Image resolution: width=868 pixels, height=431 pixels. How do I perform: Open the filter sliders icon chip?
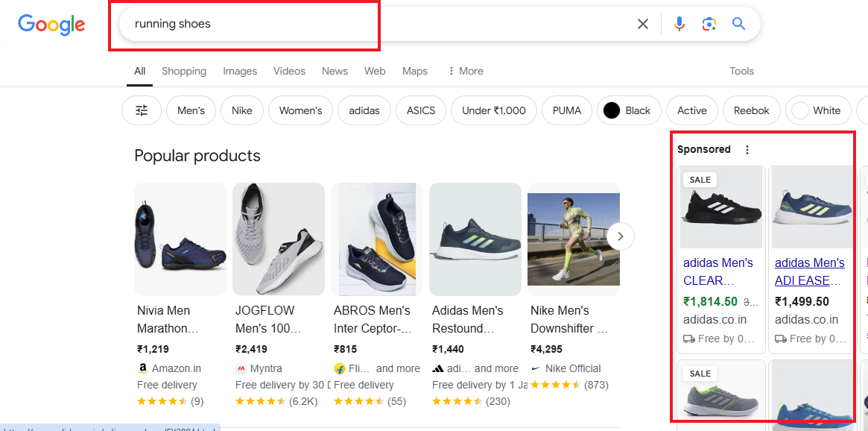(142, 110)
